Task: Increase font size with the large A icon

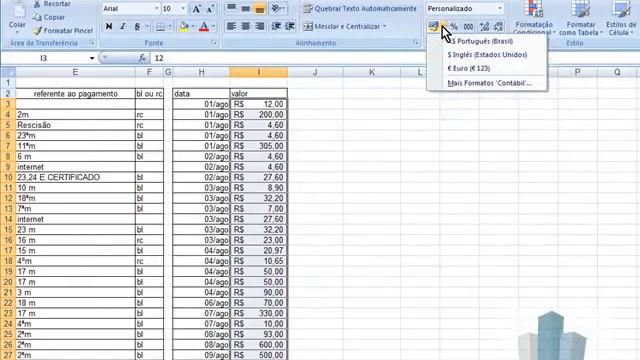Action: click(x=196, y=9)
